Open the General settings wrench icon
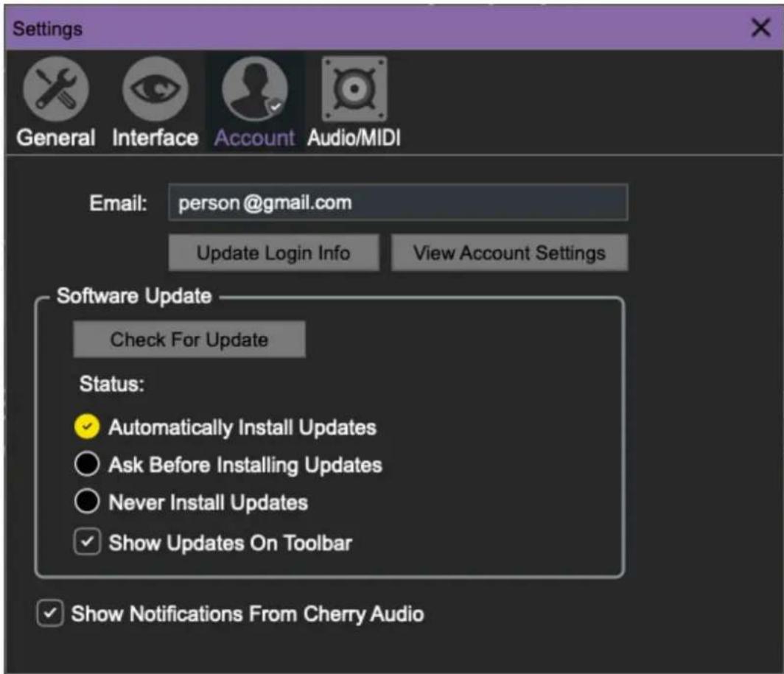Image resolution: width=784 pixels, height=674 pixels. pos(56,89)
